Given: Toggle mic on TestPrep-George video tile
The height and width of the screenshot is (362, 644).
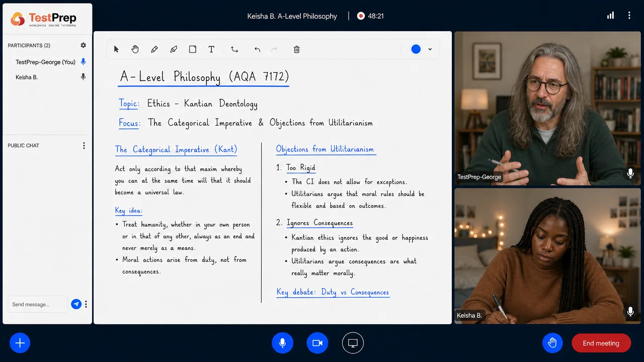Looking at the screenshot, I should [630, 173].
